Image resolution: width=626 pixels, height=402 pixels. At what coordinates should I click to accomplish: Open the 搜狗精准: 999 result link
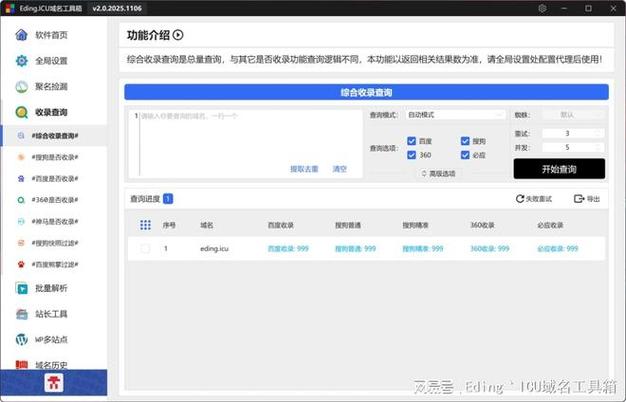(x=423, y=249)
